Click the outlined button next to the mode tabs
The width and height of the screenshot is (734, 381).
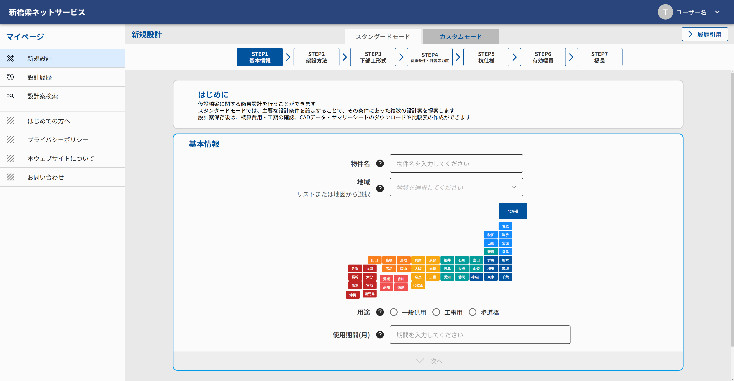[x=705, y=34]
